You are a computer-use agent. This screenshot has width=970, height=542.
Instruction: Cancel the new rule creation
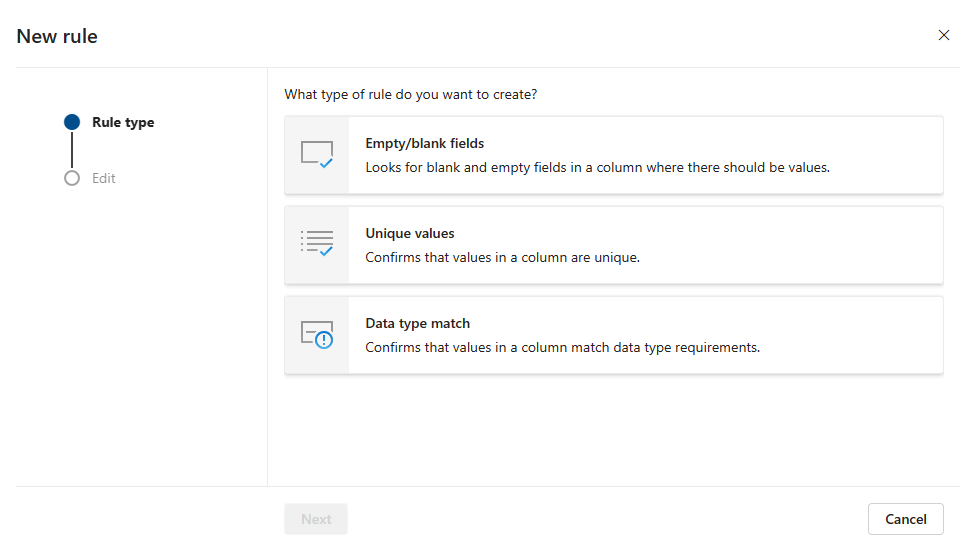[905, 519]
